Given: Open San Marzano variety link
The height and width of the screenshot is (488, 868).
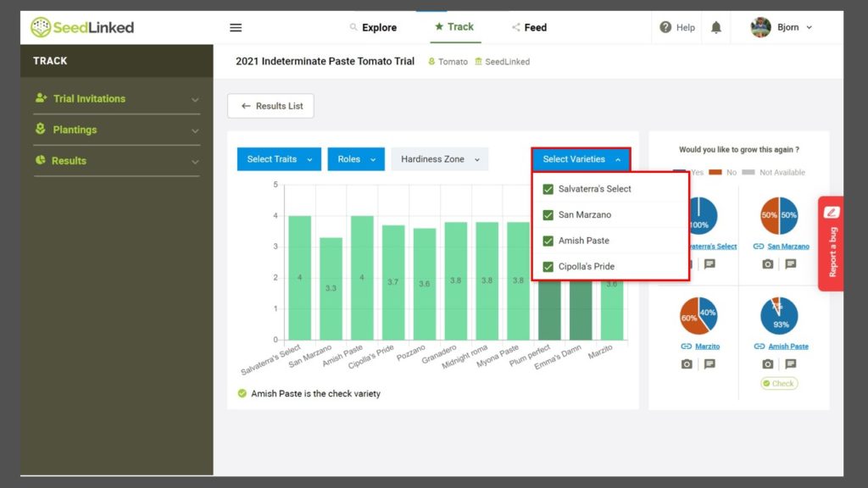Looking at the screenshot, I should (787, 247).
